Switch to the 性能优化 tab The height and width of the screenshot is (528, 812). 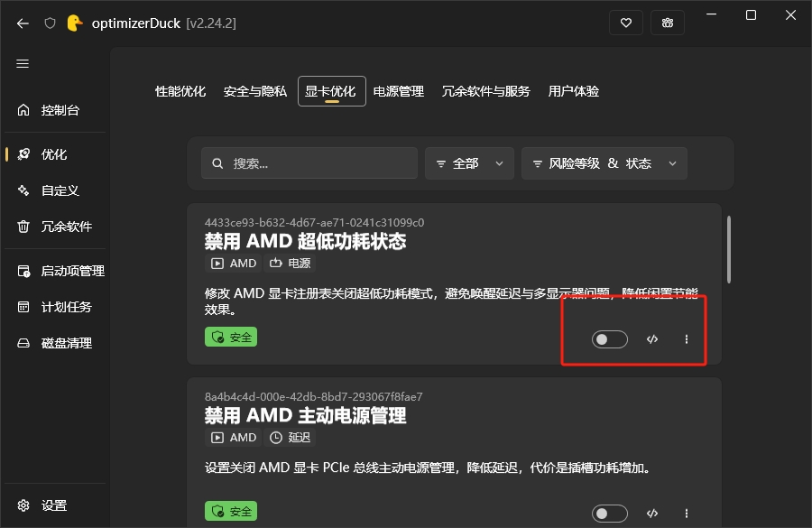pos(180,91)
